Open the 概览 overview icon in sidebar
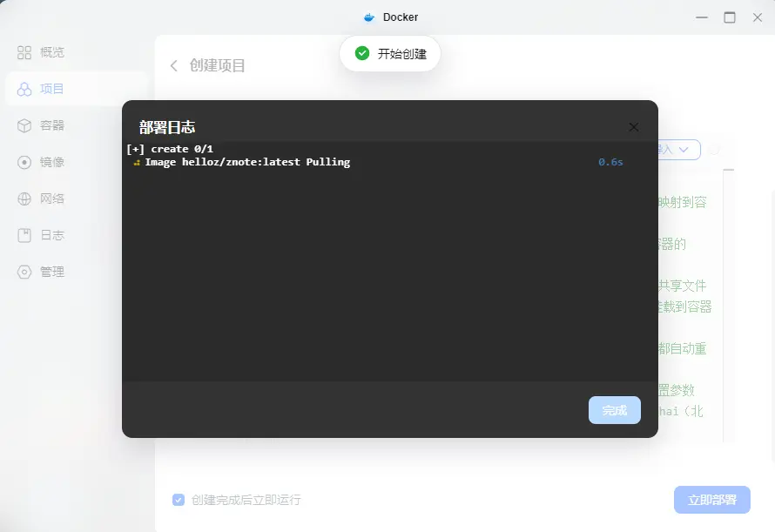Image resolution: width=775 pixels, height=532 pixels. click(24, 52)
